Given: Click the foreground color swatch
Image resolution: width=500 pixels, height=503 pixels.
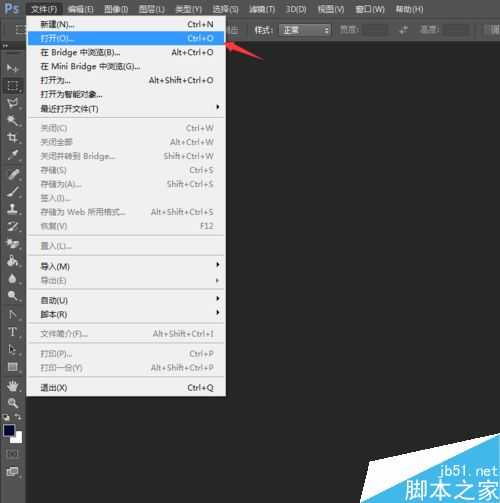Looking at the screenshot, I should (x=9, y=430).
